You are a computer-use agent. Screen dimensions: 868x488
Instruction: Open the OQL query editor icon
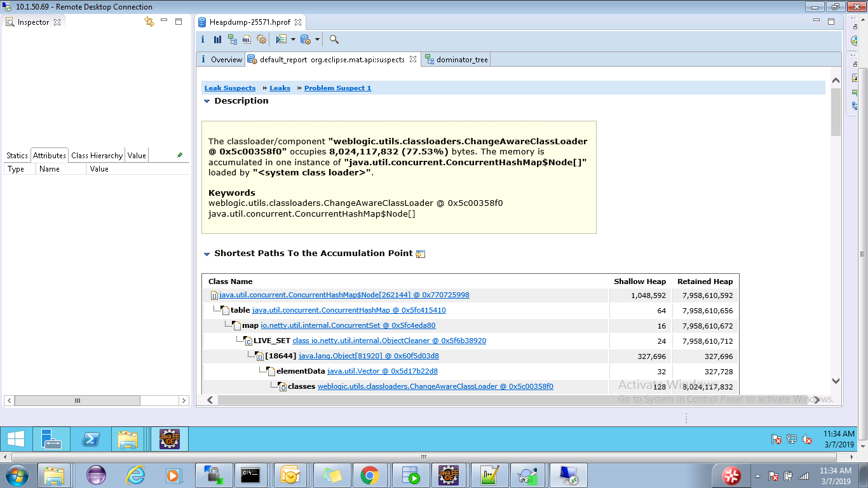pyautogui.click(x=248, y=39)
